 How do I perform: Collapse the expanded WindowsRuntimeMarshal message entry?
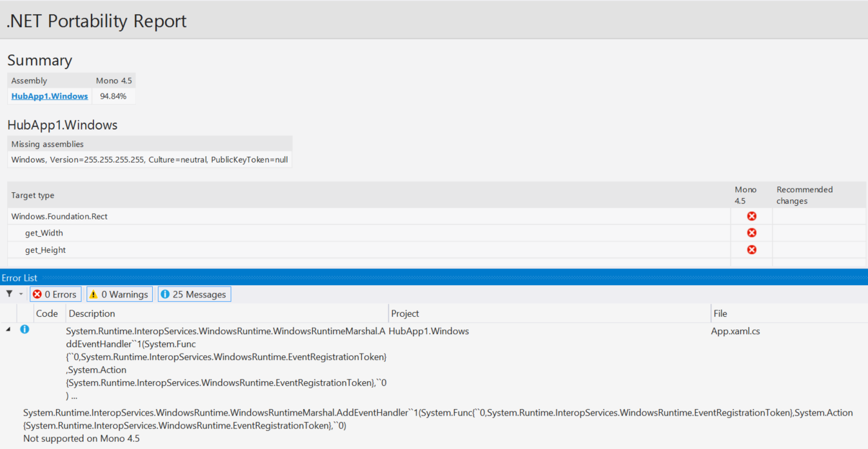[6, 329]
